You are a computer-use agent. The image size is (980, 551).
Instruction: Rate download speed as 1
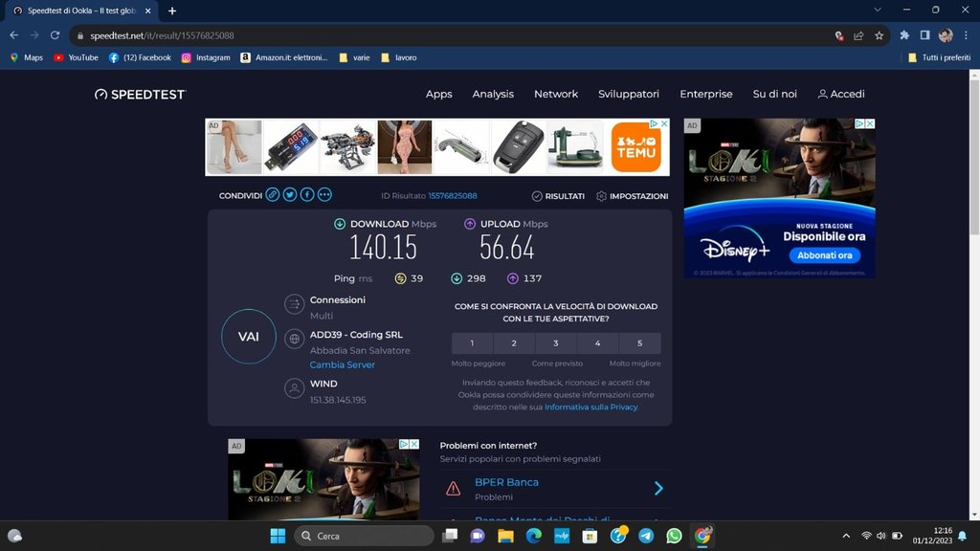472,343
